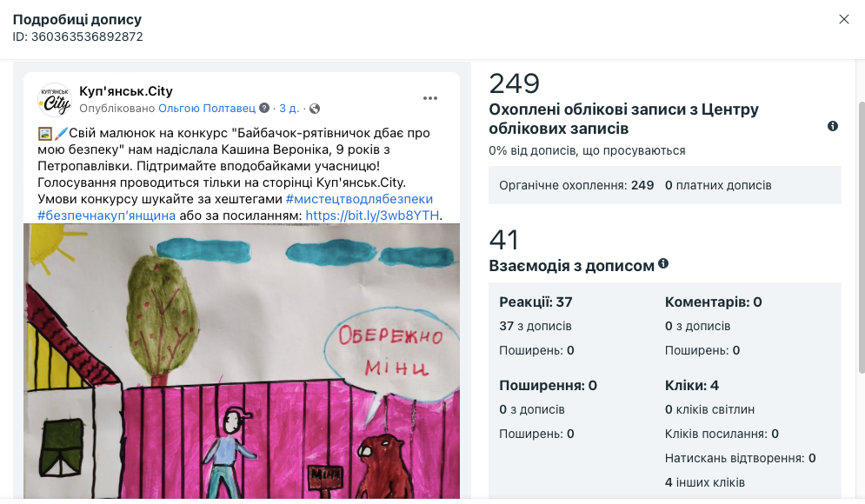The width and height of the screenshot is (865, 504).
Task: Click the Куп'янськ.City page name
Action: (x=126, y=91)
